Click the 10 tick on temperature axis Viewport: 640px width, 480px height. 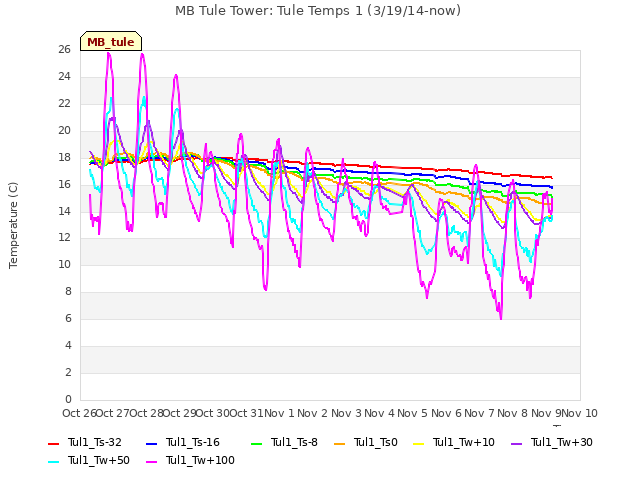[x=64, y=265]
